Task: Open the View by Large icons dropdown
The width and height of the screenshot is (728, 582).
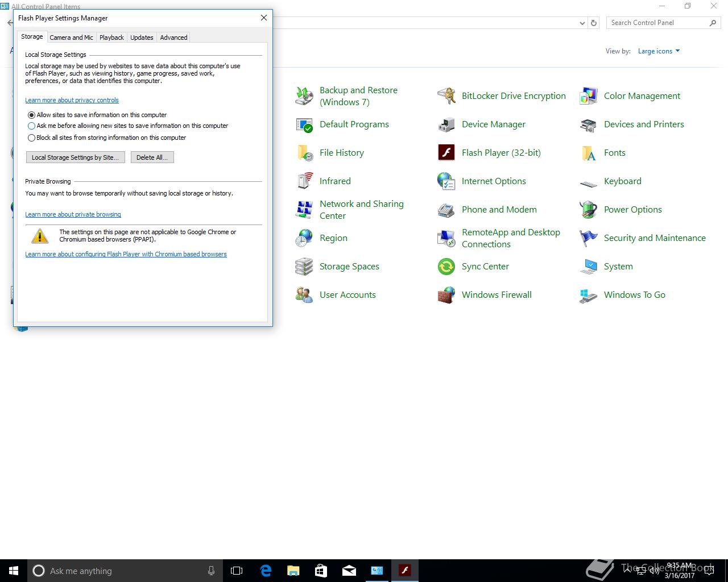Action: [x=659, y=51]
